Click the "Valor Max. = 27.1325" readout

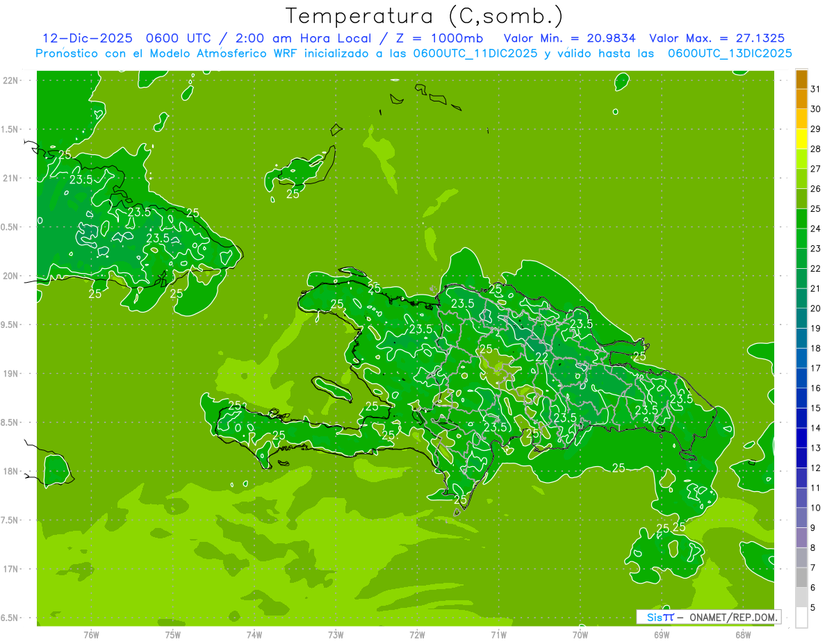(716, 38)
